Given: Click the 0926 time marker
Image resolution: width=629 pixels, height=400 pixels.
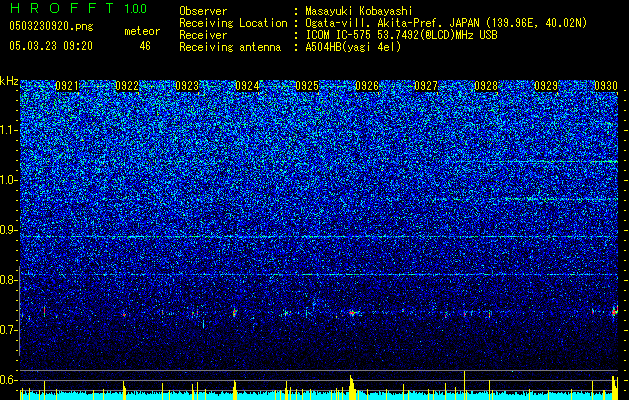Looking at the screenshot, I should tap(367, 86).
